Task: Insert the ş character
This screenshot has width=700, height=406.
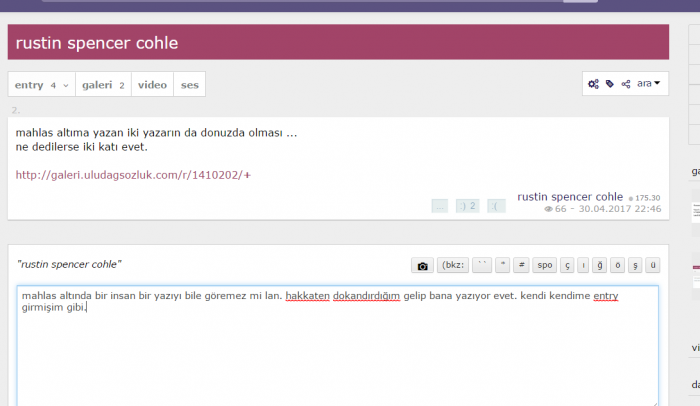Action: coord(635,266)
